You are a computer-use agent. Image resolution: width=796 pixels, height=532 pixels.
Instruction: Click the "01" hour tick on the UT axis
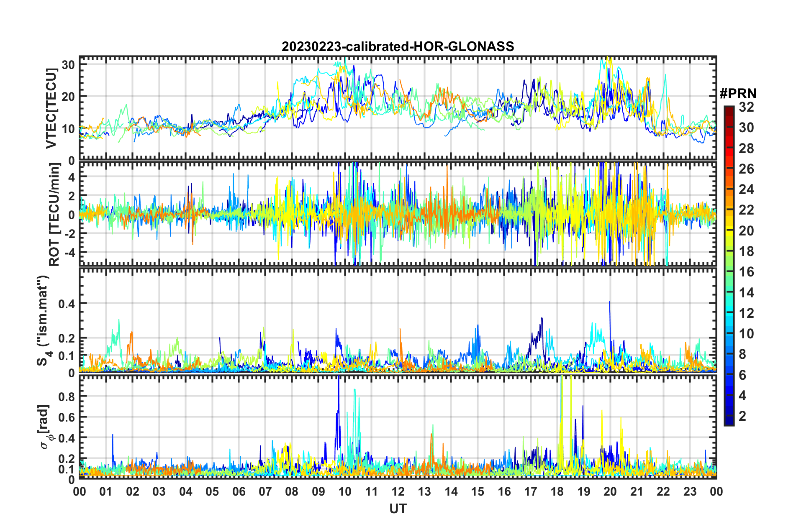click(x=106, y=491)
